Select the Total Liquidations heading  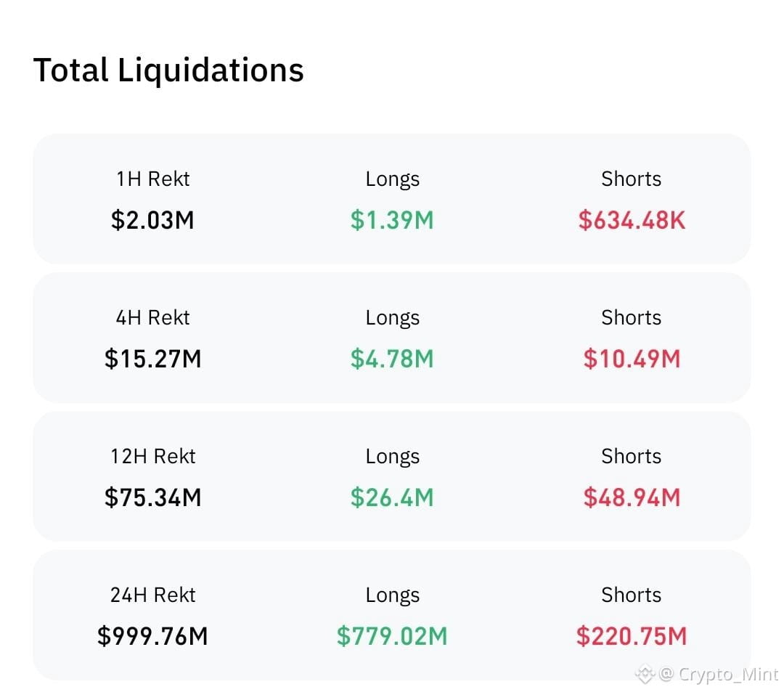coord(168,70)
